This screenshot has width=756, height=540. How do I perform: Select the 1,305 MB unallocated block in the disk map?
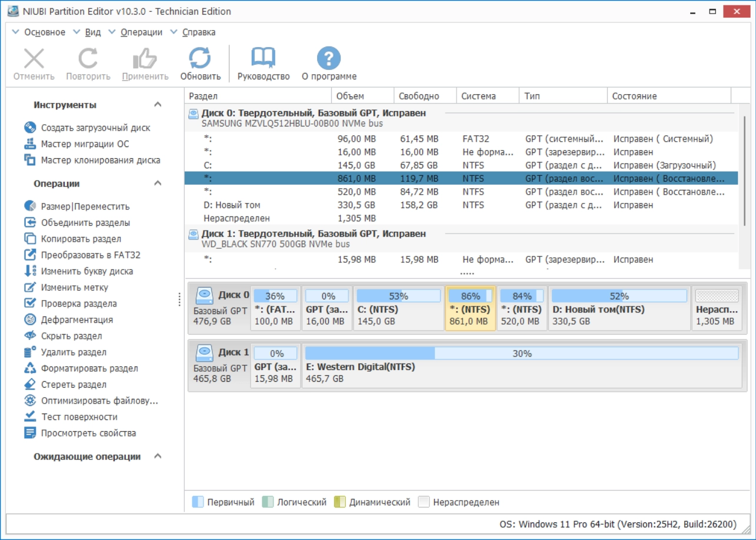click(x=717, y=308)
